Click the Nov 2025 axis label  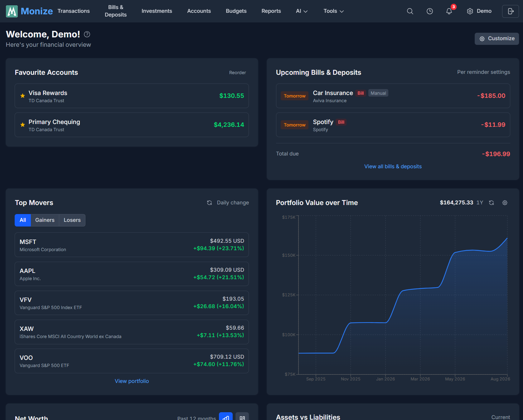(351, 379)
